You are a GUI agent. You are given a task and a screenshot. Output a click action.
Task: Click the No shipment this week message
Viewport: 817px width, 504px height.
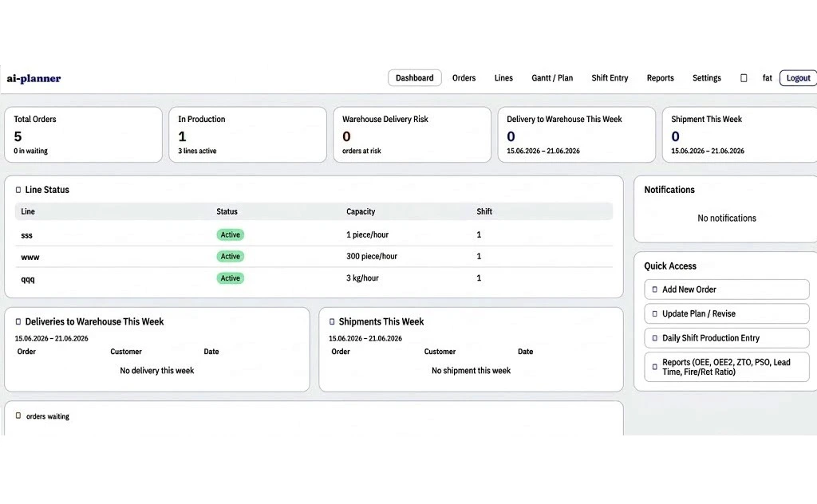tap(471, 371)
